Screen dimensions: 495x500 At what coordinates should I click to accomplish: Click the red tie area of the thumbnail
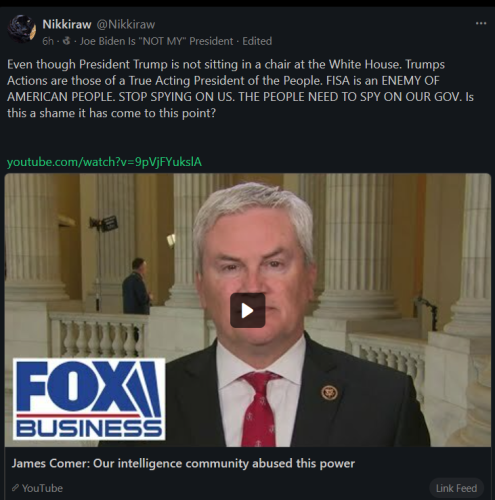click(x=260, y=410)
